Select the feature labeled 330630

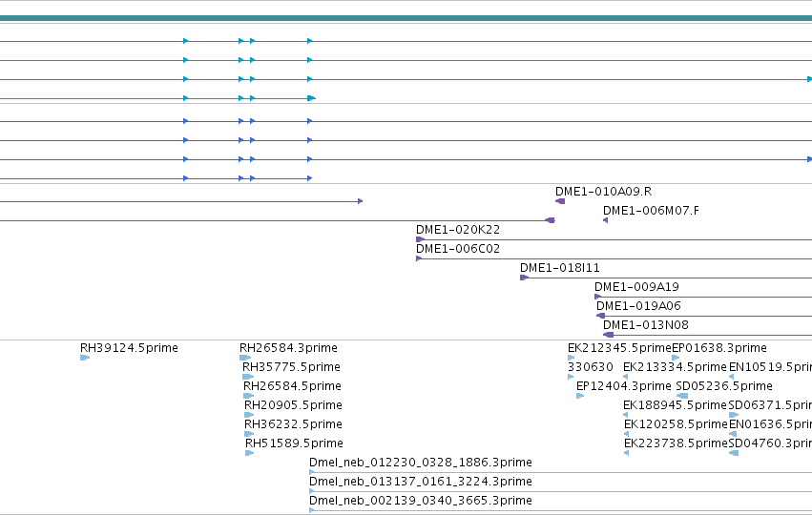[591, 367]
